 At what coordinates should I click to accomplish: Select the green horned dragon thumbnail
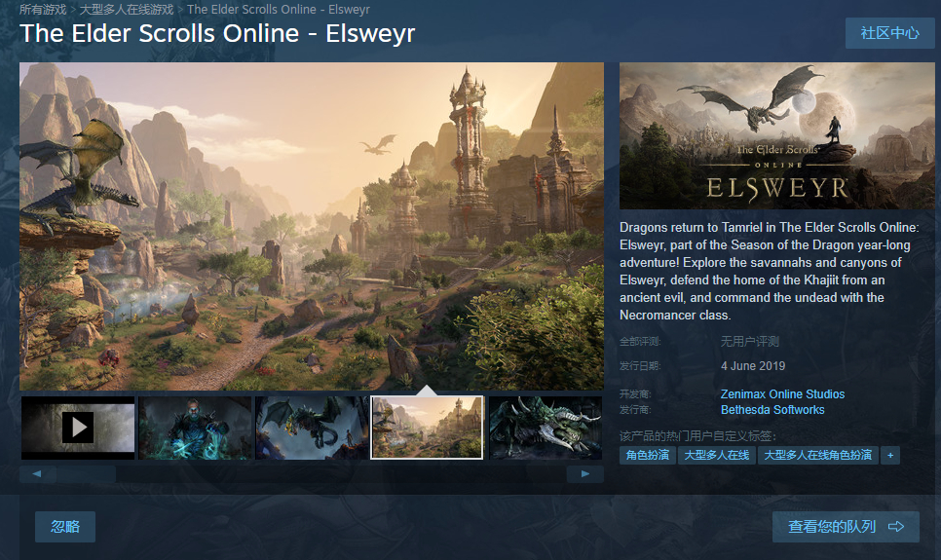pos(546,428)
